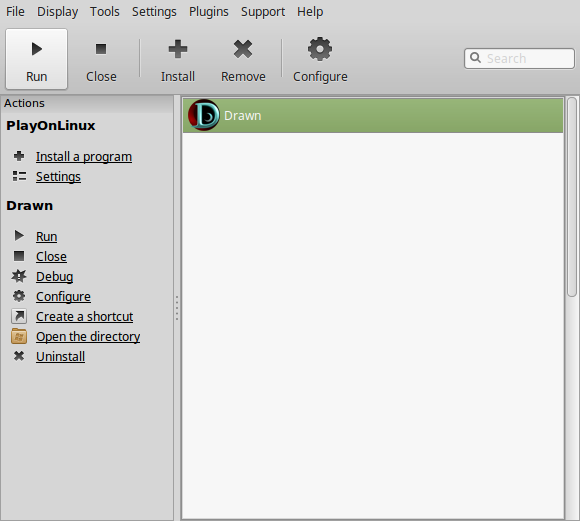This screenshot has height=521, width=580.
Task: Open Configure via the toolbar gear icon
Action: [320, 49]
